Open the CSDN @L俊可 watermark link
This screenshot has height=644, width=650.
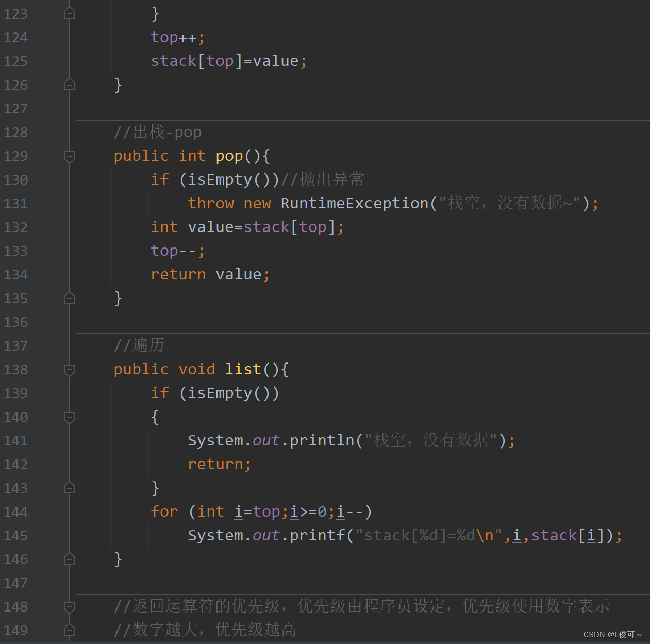612,634
